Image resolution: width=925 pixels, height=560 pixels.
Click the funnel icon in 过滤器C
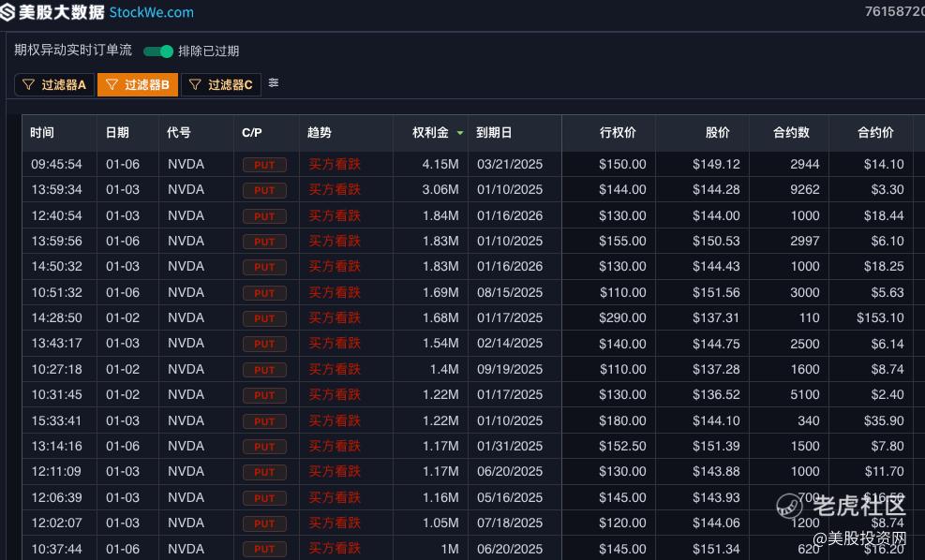click(x=195, y=85)
